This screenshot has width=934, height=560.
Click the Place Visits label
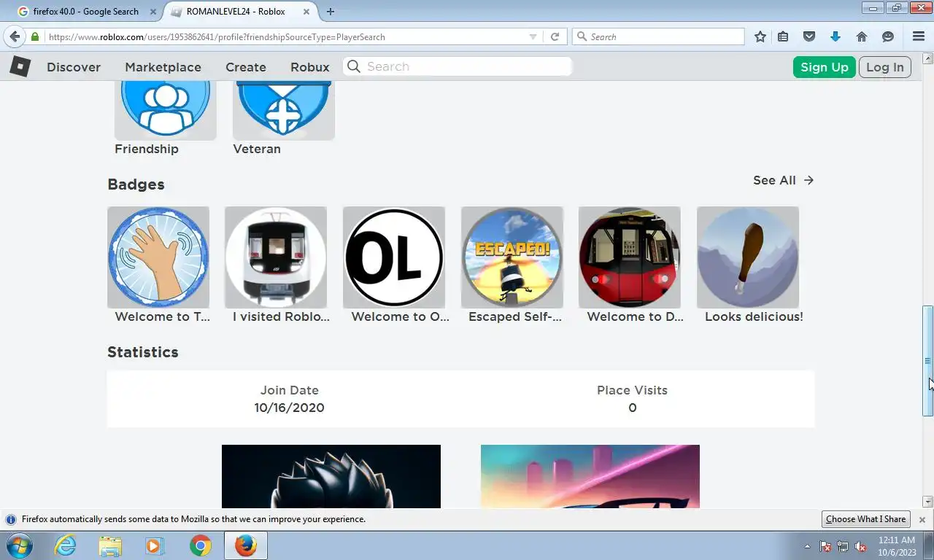(x=632, y=390)
